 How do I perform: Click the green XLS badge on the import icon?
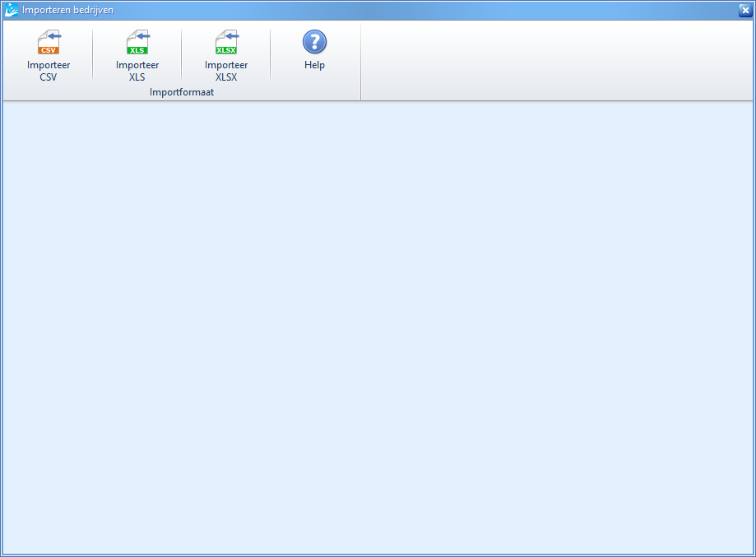(137, 50)
